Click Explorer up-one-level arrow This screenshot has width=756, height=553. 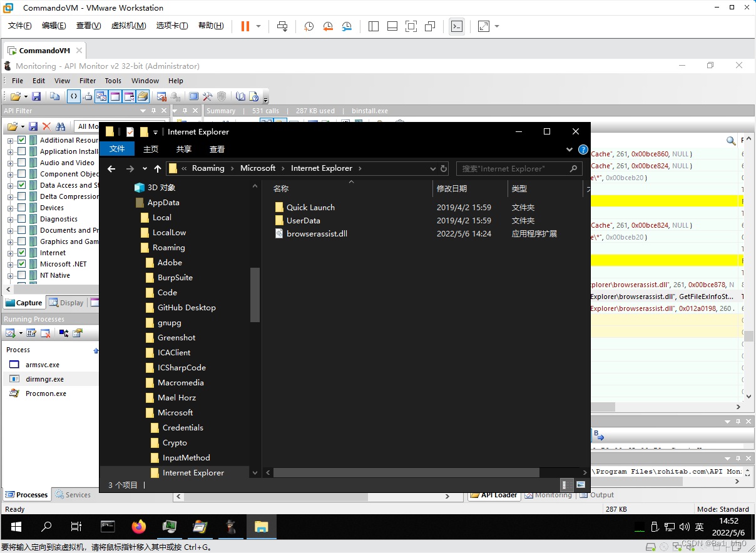coord(158,169)
